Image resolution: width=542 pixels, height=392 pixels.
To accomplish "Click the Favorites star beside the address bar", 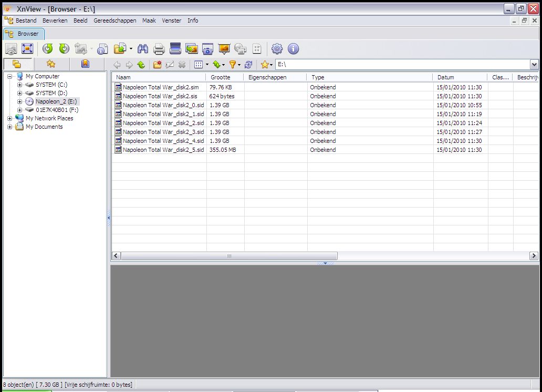I will coord(265,65).
